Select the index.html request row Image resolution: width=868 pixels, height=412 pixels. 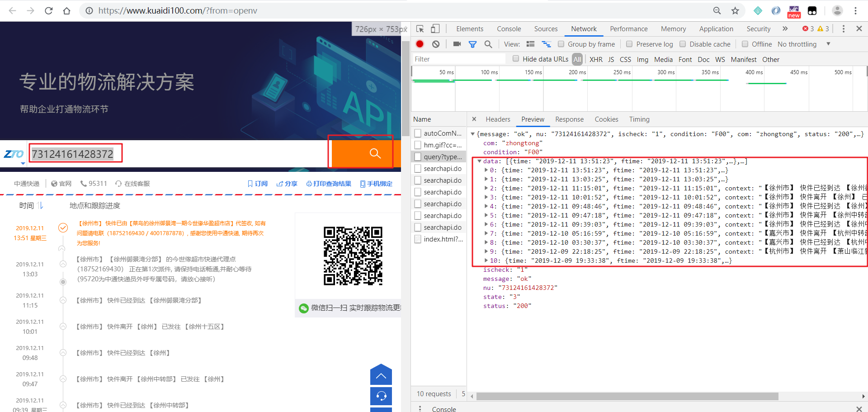[439, 239]
